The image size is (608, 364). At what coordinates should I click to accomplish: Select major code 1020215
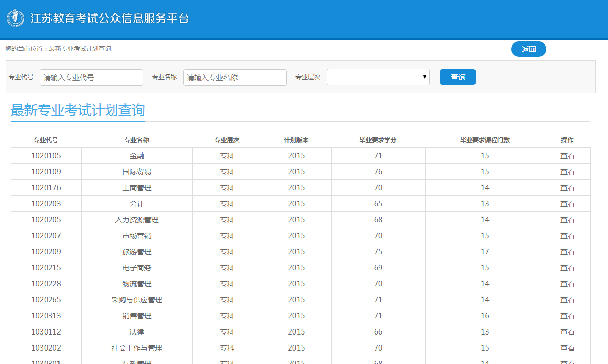click(x=46, y=268)
